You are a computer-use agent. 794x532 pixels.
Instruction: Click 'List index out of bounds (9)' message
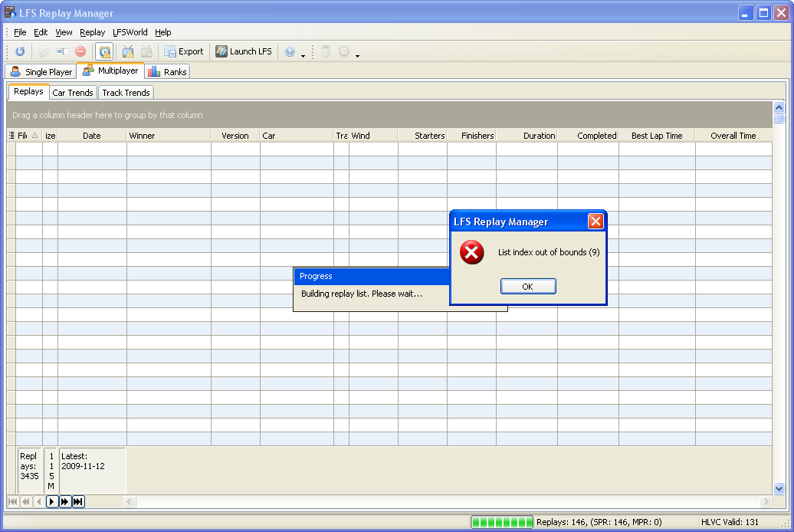tap(549, 251)
